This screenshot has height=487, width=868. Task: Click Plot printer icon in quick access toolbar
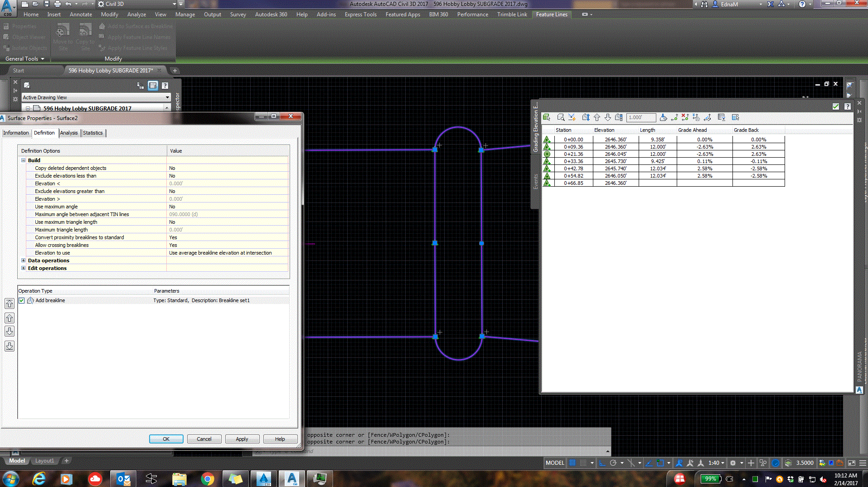[57, 4]
